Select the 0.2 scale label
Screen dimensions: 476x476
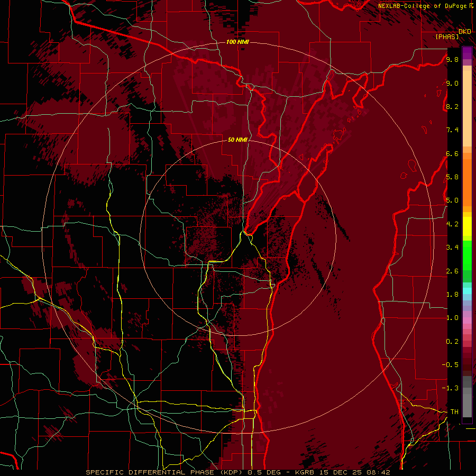click(452, 342)
